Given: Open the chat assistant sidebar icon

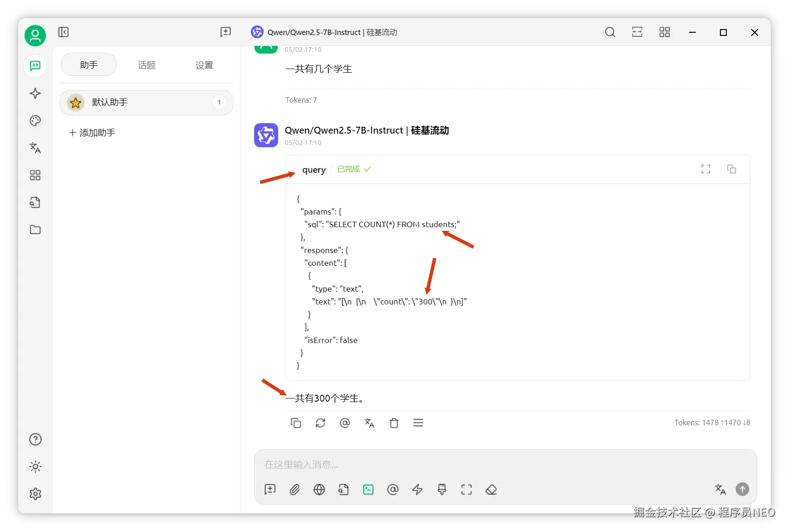Looking at the screenshot, I should [x=35, y=66].
